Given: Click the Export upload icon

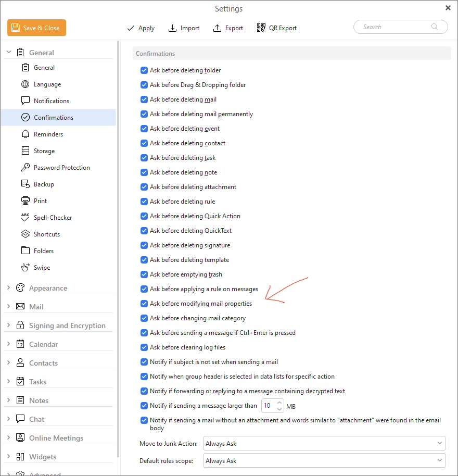Looking at the screenshot, I should 218,28.
